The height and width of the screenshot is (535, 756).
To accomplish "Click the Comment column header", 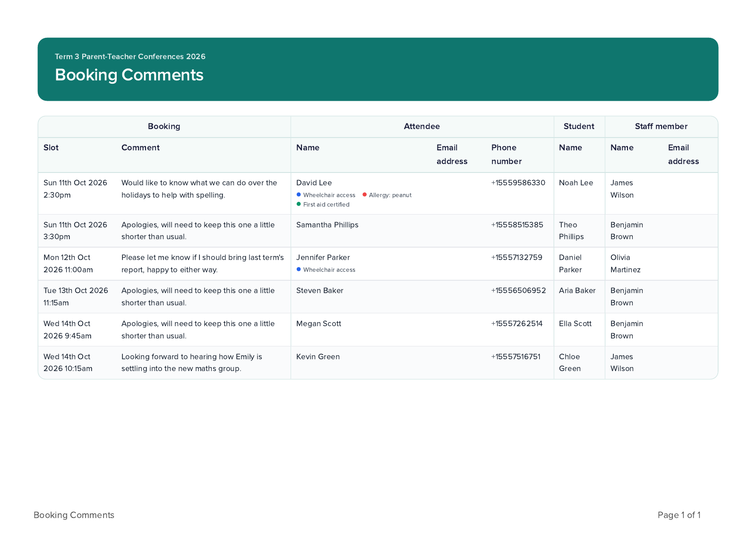I will 140,147.
